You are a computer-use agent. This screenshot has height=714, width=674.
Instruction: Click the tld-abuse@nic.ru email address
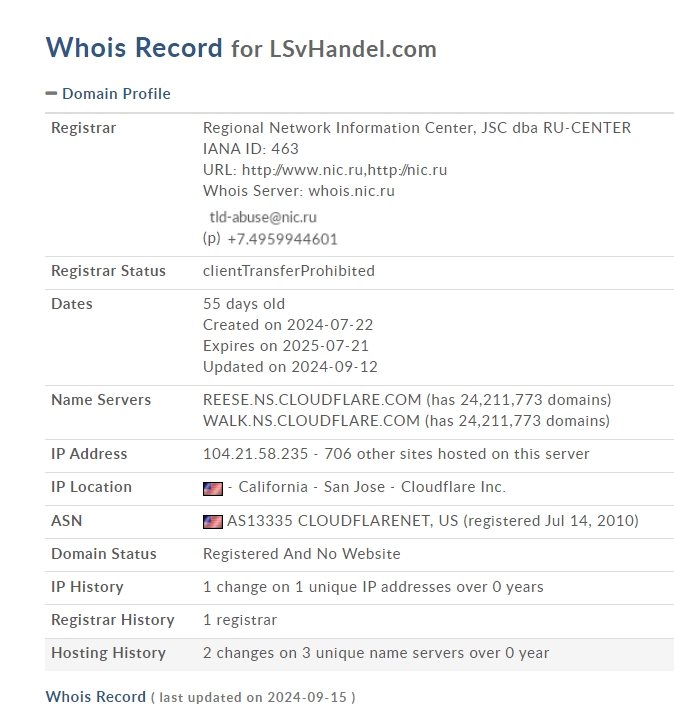(263, 217)
